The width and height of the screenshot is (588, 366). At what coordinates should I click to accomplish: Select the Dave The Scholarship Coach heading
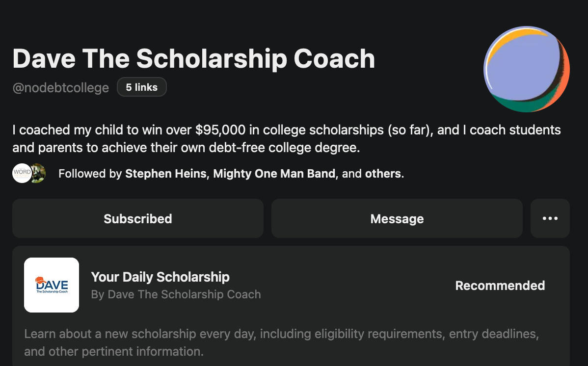pos(193,59)
